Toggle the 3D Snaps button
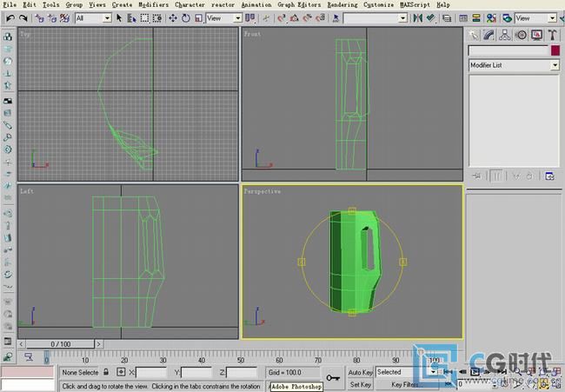565x392 pixels. (282, 18)
